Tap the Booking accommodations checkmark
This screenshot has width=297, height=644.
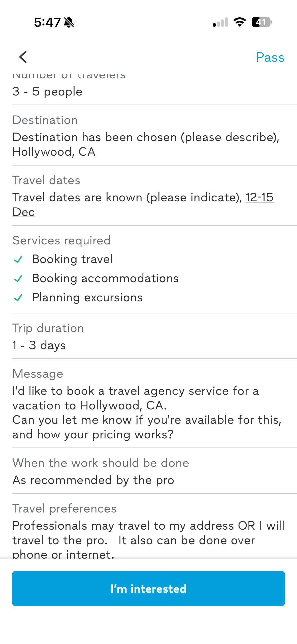click(18, 278)
